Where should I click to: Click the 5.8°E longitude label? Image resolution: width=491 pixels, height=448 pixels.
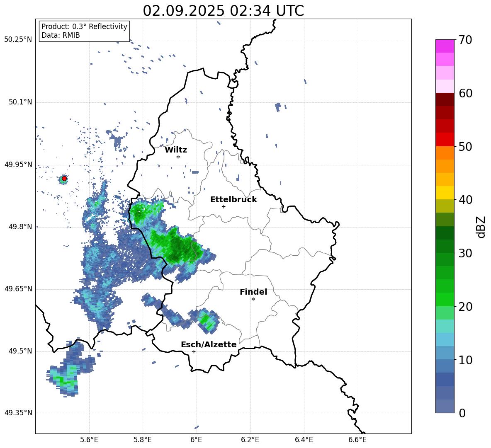(x=143, y=440)
